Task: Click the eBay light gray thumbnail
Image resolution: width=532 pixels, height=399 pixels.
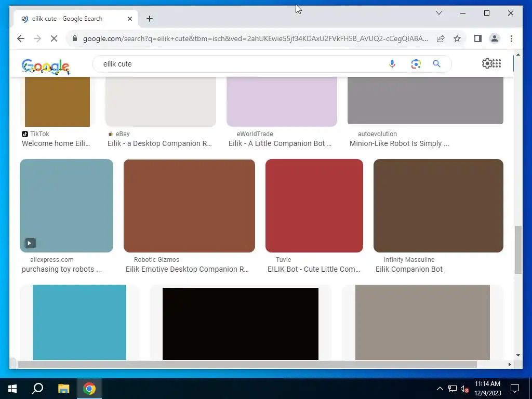Action: coord(161,102)
